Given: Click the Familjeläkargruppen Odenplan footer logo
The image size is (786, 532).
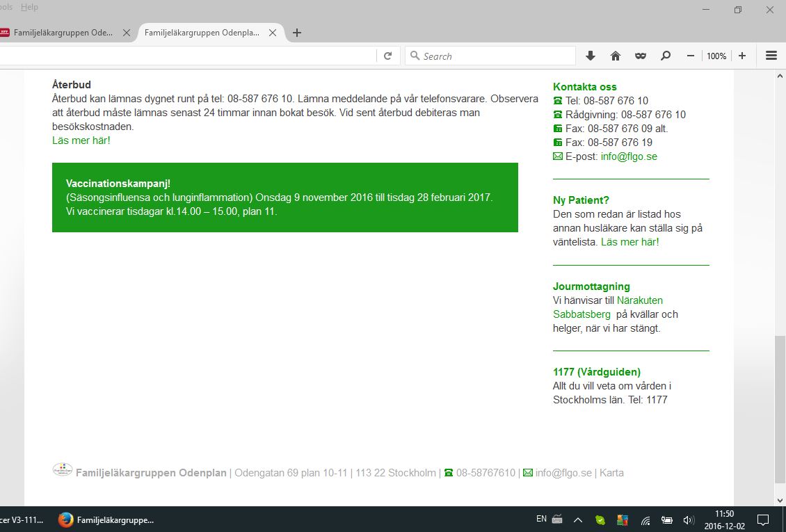Looking at the screenshot, I should tap(63, 469).
